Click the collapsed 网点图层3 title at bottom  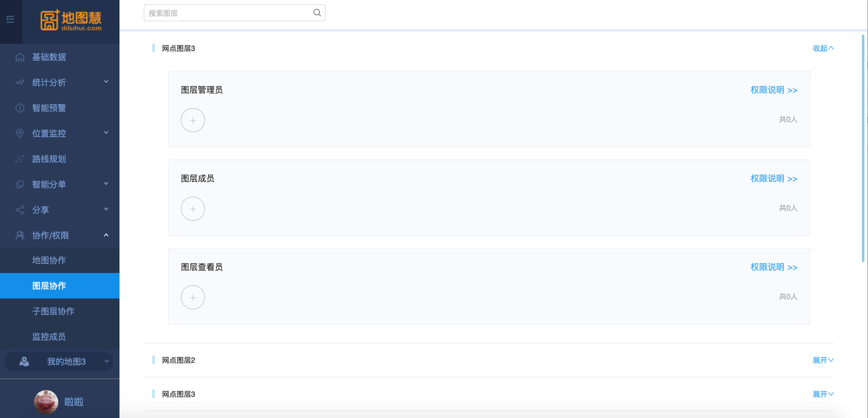[x=179, y=394]
